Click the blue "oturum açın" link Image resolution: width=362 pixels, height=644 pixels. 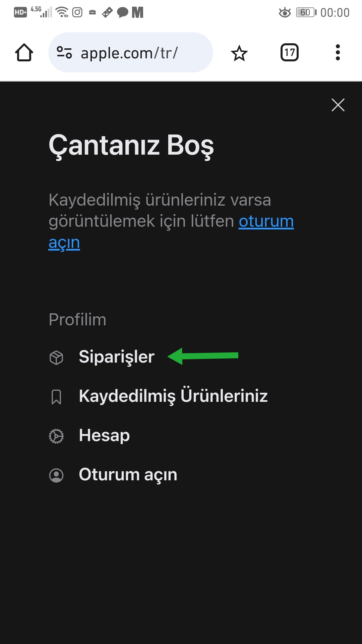click(266, 222)
